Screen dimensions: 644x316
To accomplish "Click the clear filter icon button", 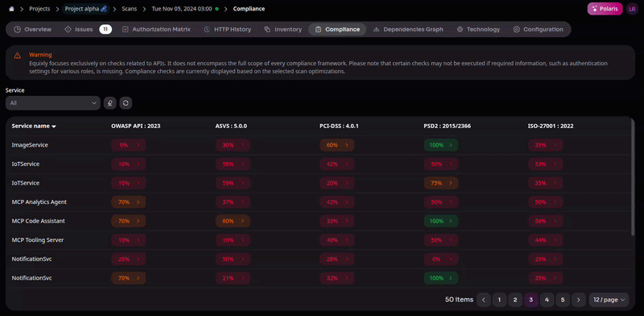I will point(109,103).
